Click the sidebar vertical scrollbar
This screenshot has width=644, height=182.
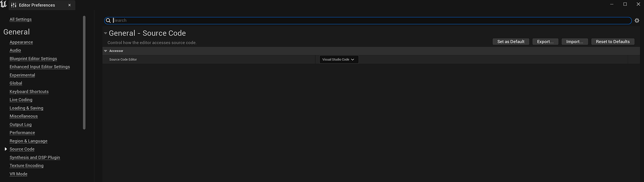(84, 73)
